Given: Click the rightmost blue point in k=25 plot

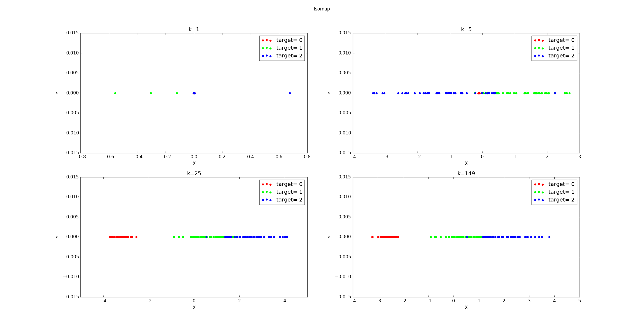Looking at the screenshot, I should [287, 237].
